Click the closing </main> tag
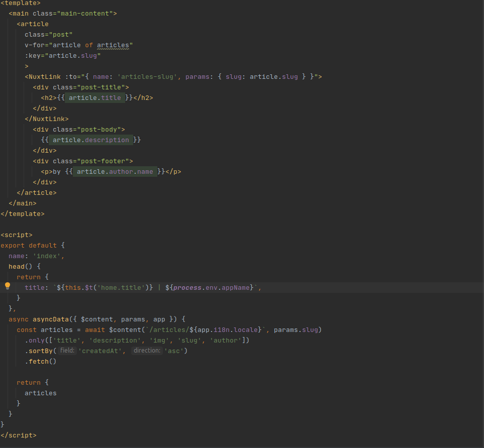 pos(23,203)
